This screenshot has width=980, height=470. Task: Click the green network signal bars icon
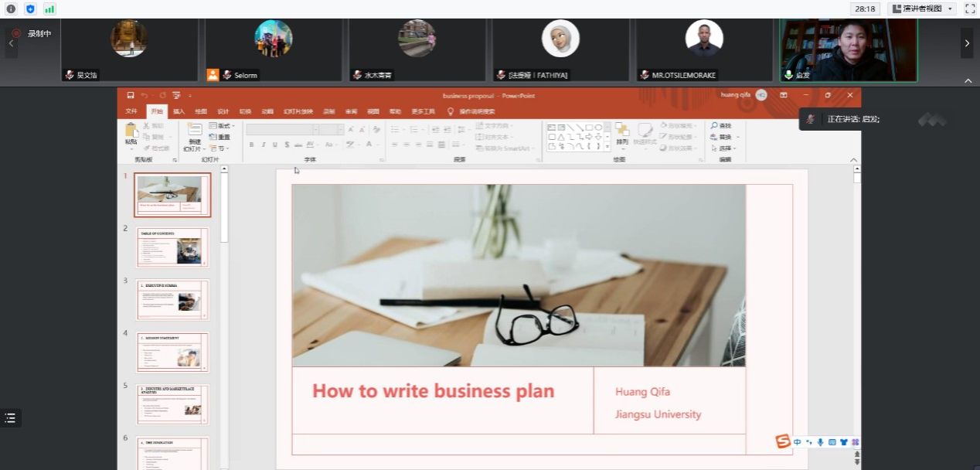[49, 9]
